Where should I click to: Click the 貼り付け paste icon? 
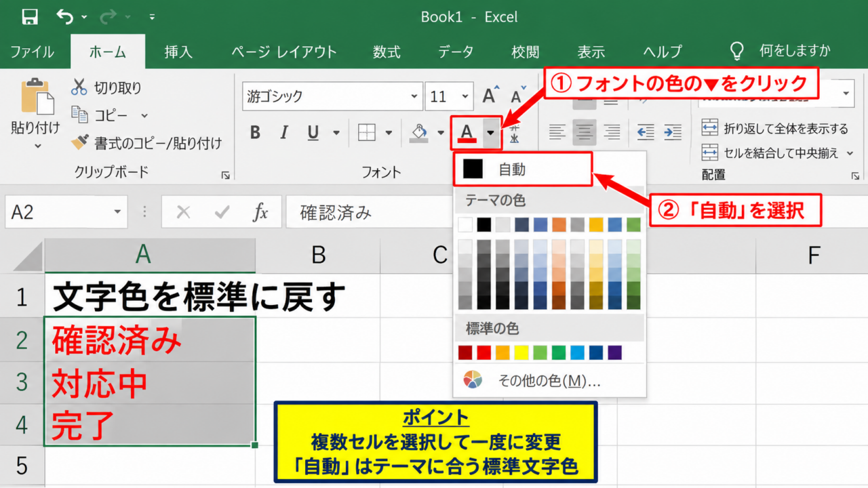tap(37, 97)
